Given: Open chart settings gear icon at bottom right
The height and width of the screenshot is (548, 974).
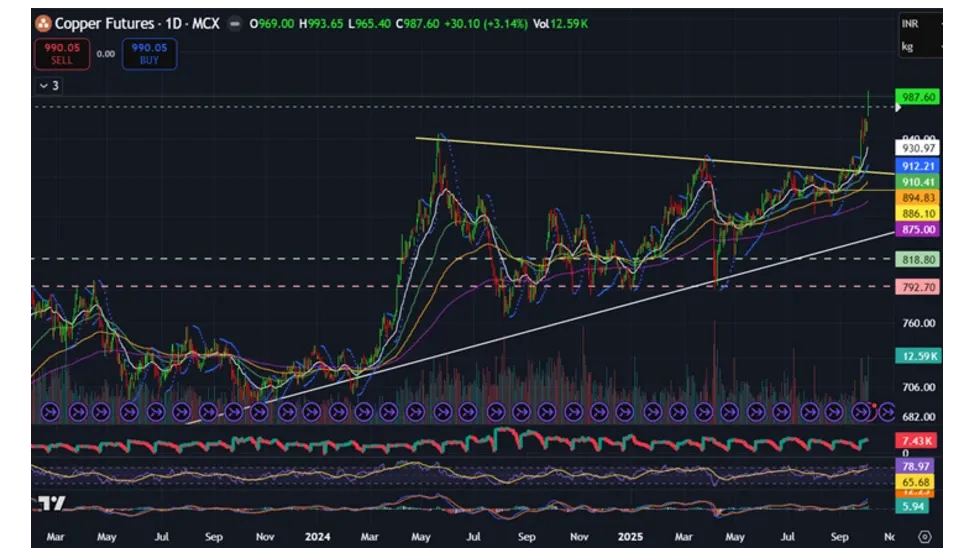Looking at the screenshot, I should [925, 536].
